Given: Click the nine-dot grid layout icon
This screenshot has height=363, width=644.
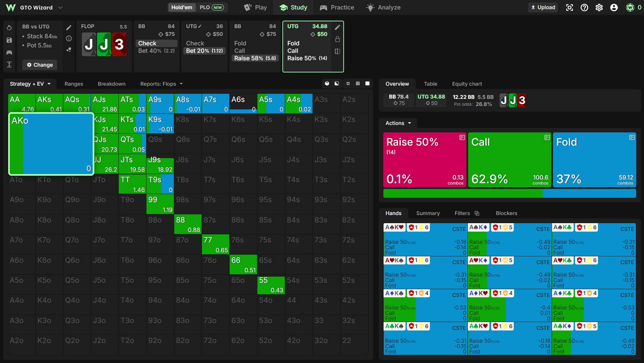Looking at the screenshot, I should click(x=358, y=83).
